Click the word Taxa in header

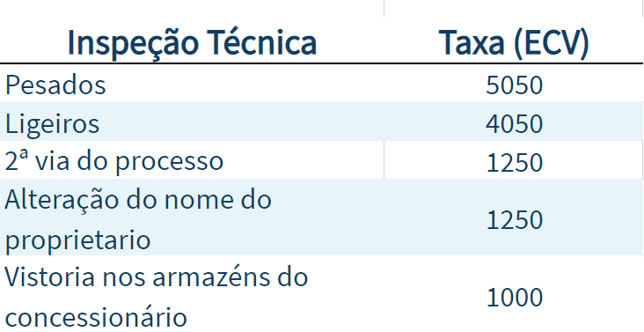click(x=472, y=42)
